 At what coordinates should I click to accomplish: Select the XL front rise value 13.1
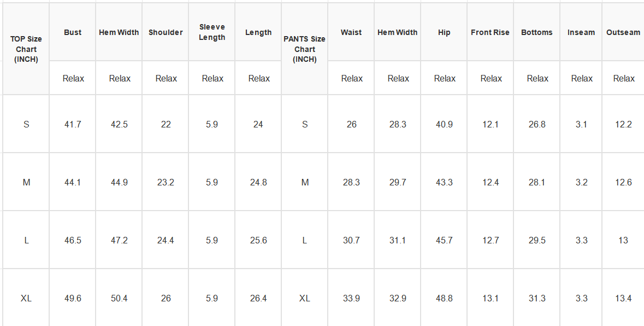point(491,298)
